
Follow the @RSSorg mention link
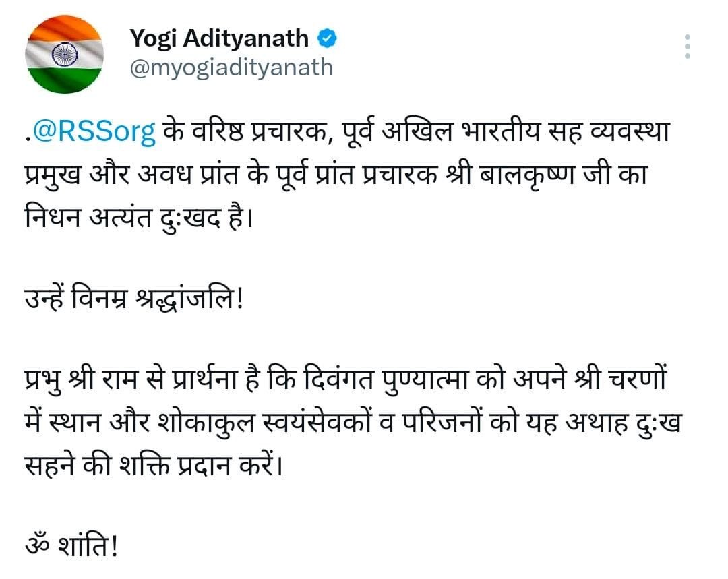pyautogui.click(x=94, y=131)
